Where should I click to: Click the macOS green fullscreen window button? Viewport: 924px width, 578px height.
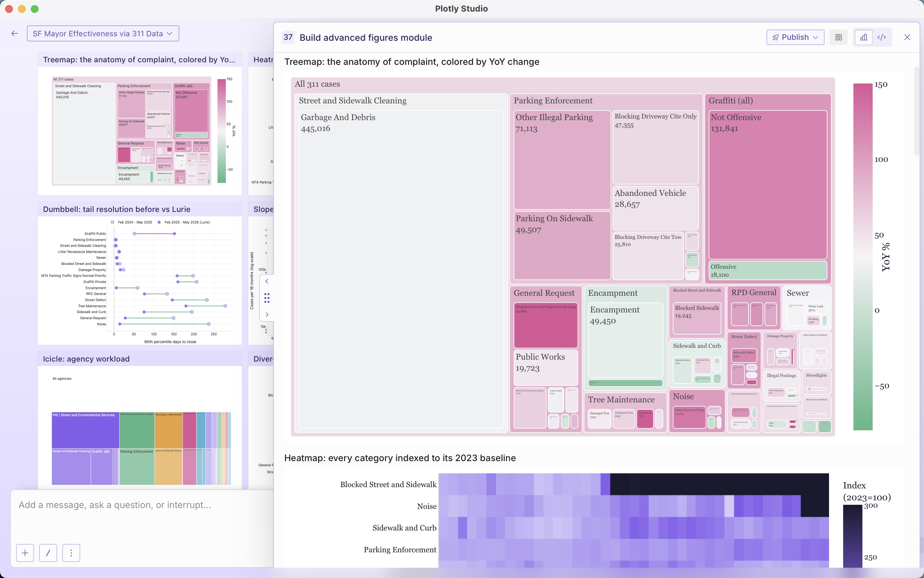click(34, 9)
